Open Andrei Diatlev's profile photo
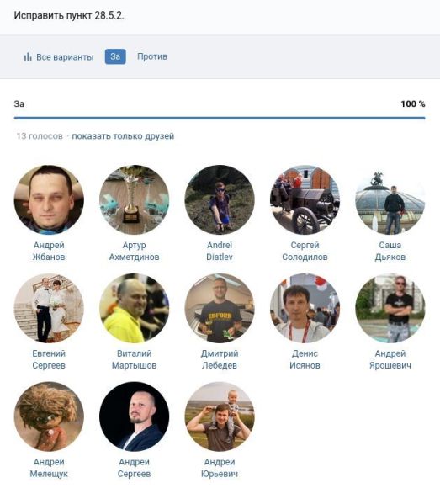 220,199
